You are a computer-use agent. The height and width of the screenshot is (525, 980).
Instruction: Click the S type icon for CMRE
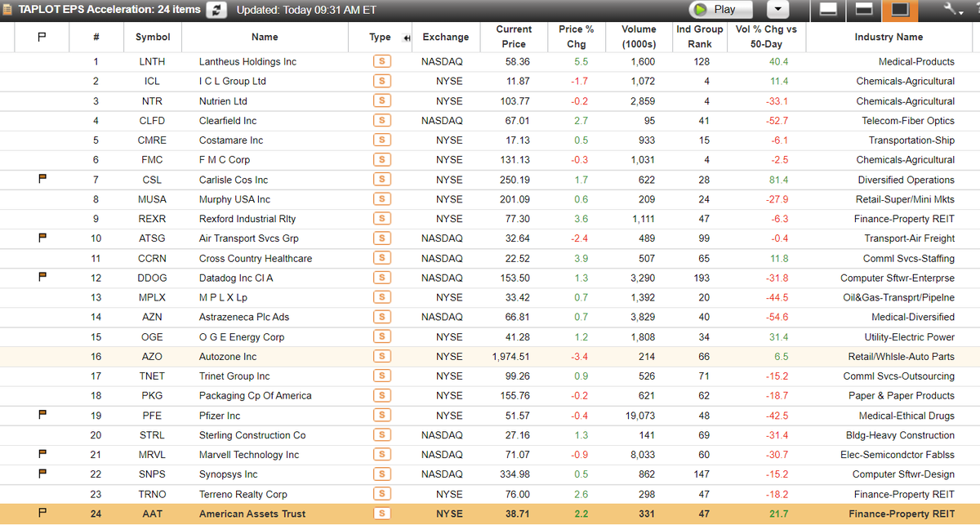(381, 140)
